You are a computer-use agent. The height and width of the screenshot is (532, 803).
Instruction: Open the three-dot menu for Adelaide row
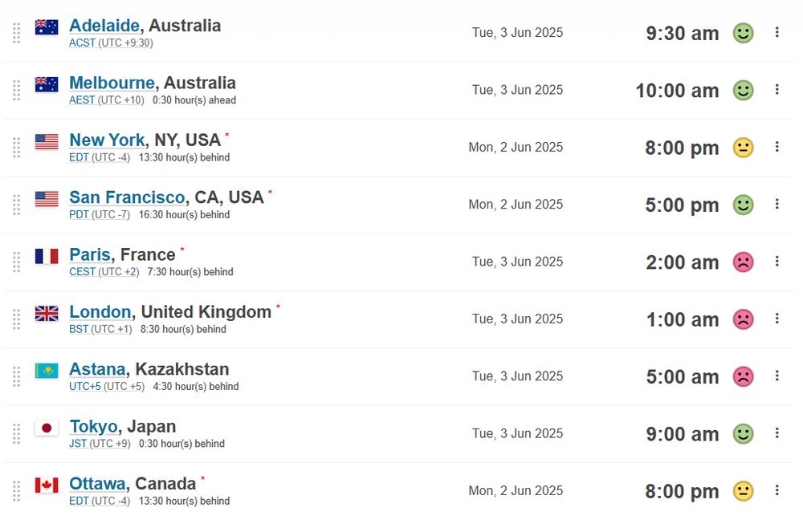click(x=777, y=32)
